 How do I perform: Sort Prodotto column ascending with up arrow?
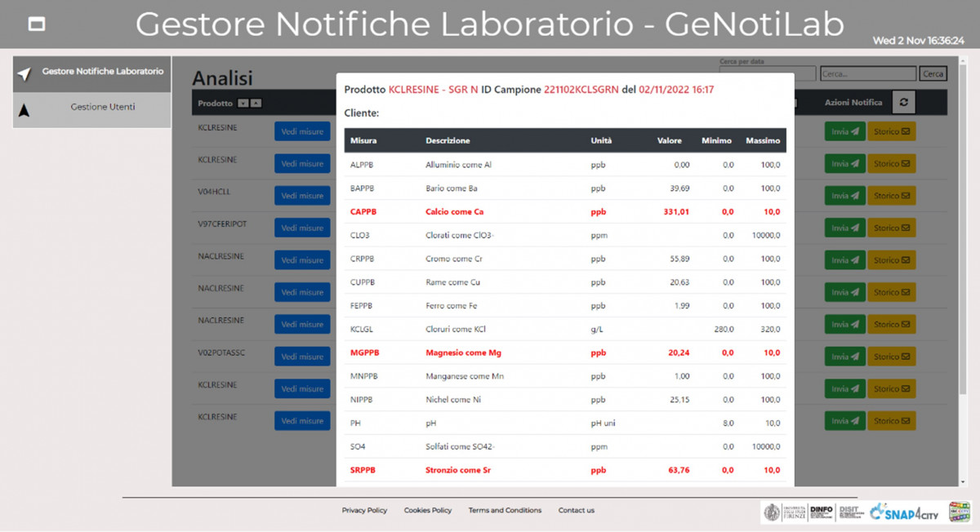click(256, 104)
